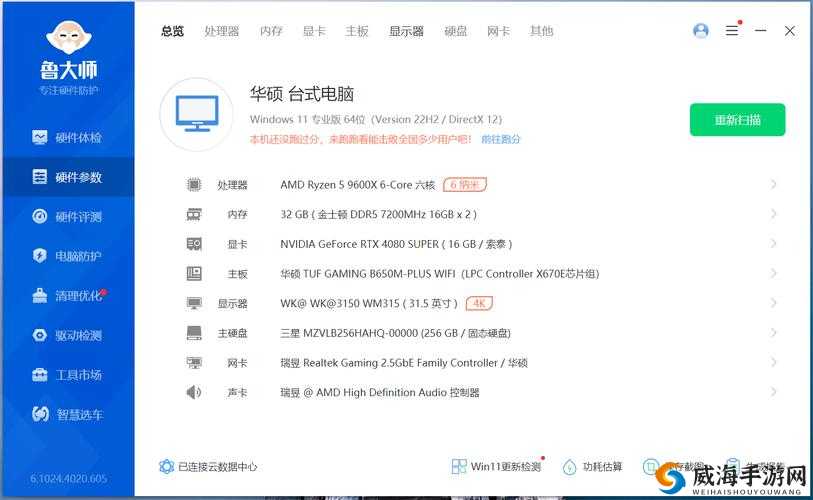The height and width of the screenshot is (500, 813).
Task: Click the 功耗估算 label
Action: (x=602, y=467)
